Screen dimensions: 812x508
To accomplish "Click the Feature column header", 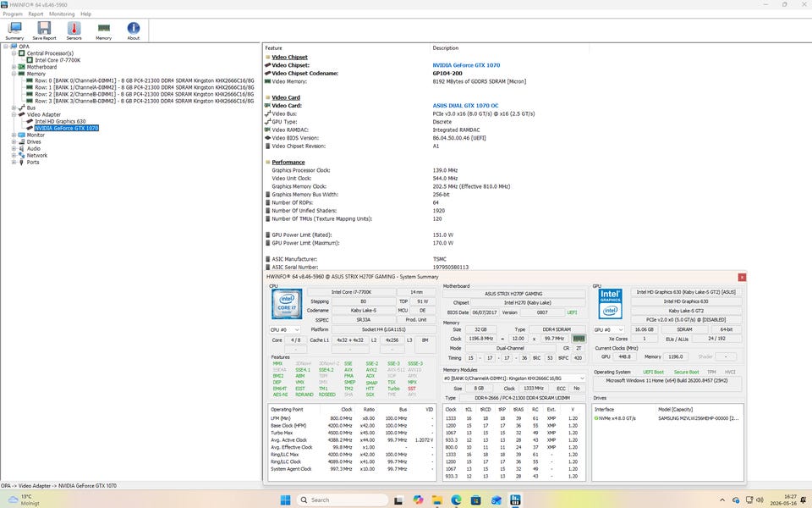I will (x=273, y=48).
